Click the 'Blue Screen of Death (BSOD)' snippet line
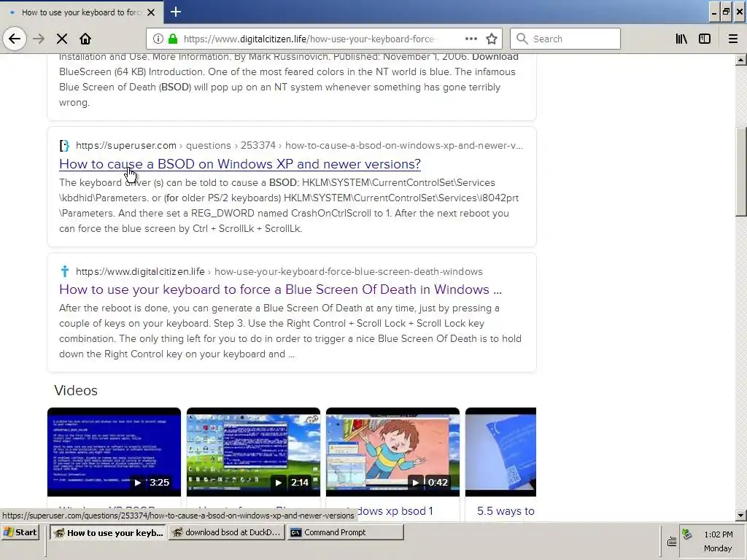This screenshot has height=560, width=747. (x=279, y=87)
